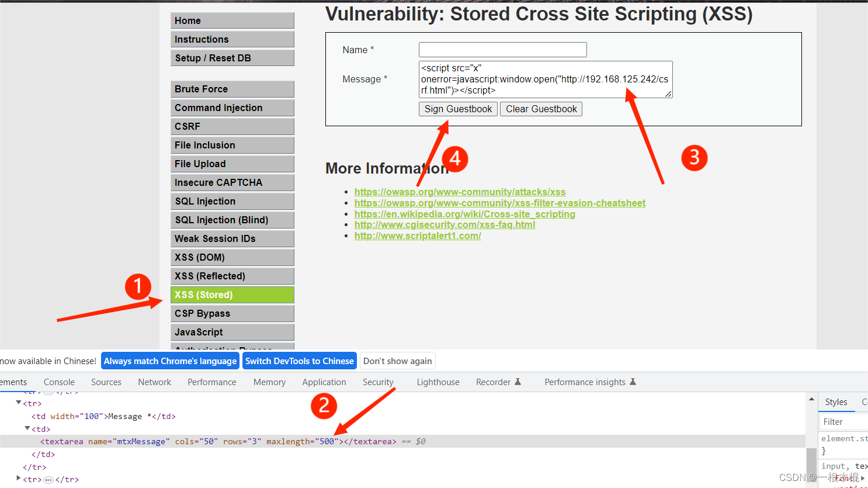
Task: Click the Styles Filter input
Action: [844, 421]
